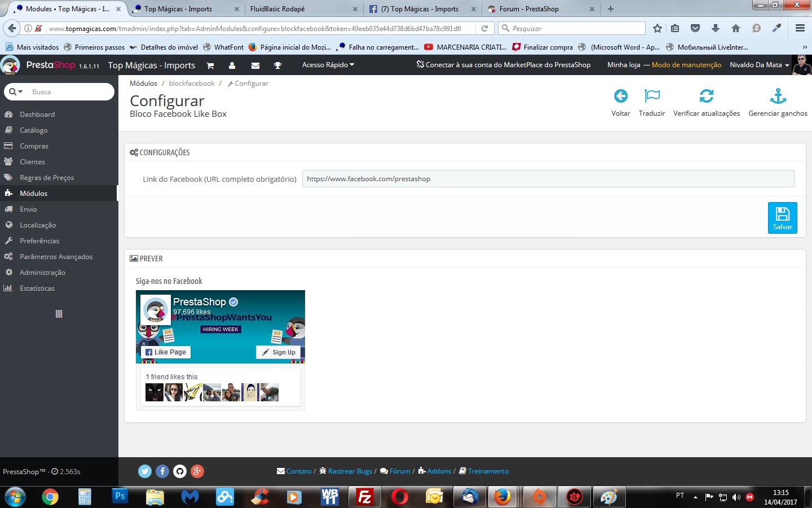The image size is (812, 508).
Task: Click the Fórum footer link
Action: pos(400,471)
